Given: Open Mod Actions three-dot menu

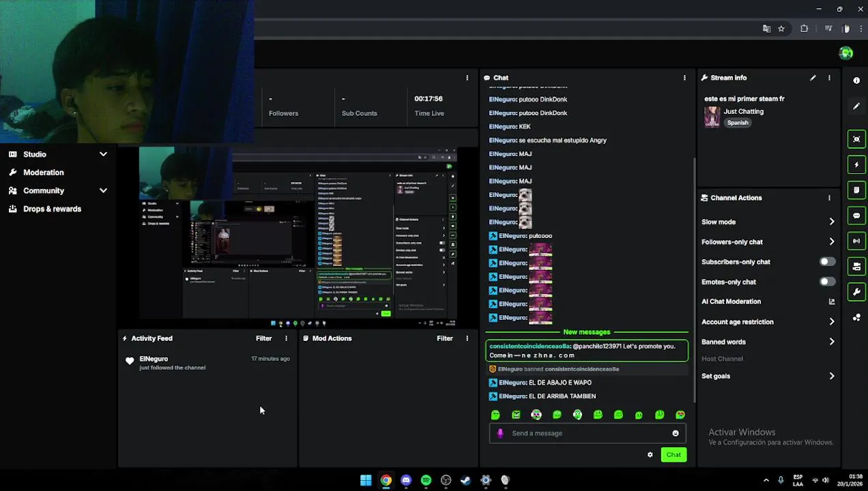Looking at the screenshot, I should coord(467,338).
